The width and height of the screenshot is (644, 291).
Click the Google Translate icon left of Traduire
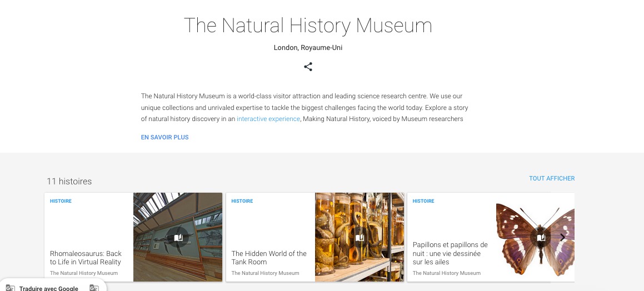click(10, 288)
